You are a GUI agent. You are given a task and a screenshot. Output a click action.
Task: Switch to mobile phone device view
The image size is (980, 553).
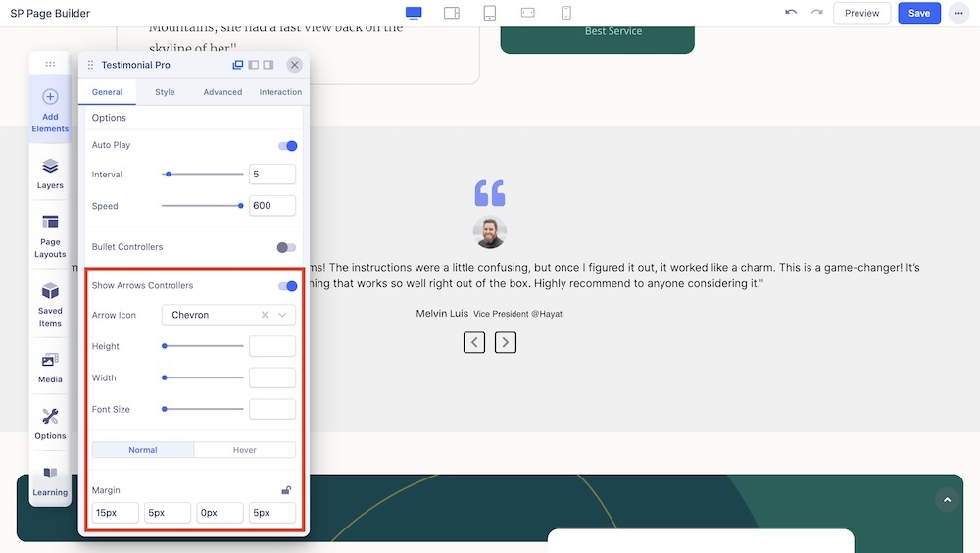click(x=566, y=13)
